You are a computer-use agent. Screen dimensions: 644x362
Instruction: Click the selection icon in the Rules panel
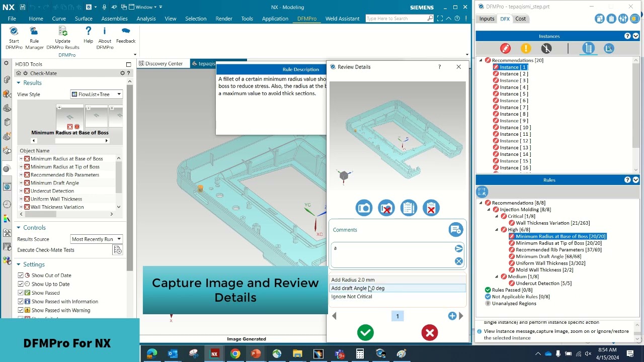(x=482, y=192)
